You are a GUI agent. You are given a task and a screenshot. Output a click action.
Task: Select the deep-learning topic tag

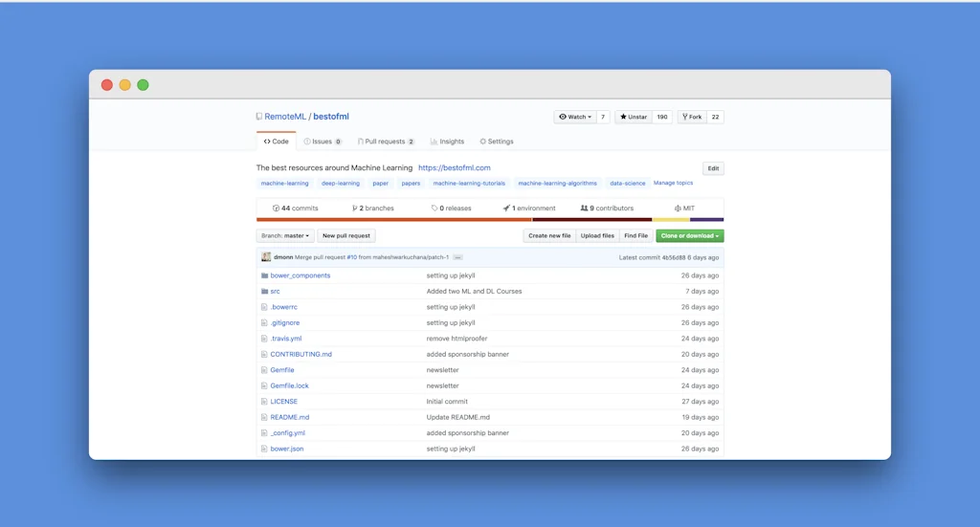coord(341,184)
